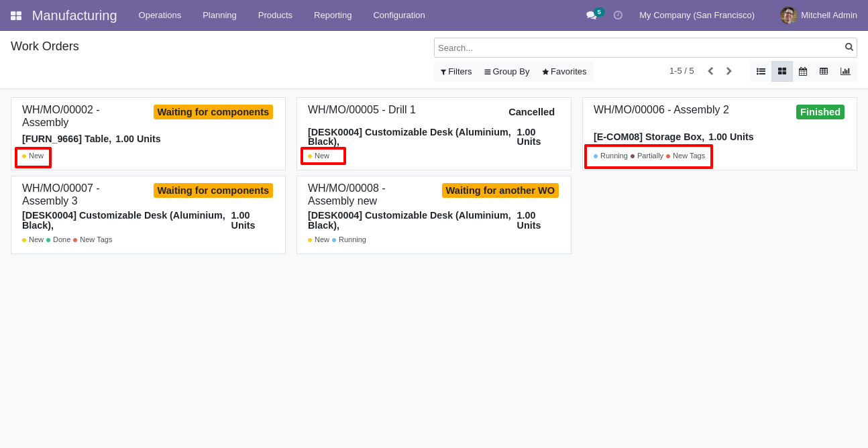Expand the Filters dropdown

click(x=456, y=72)
